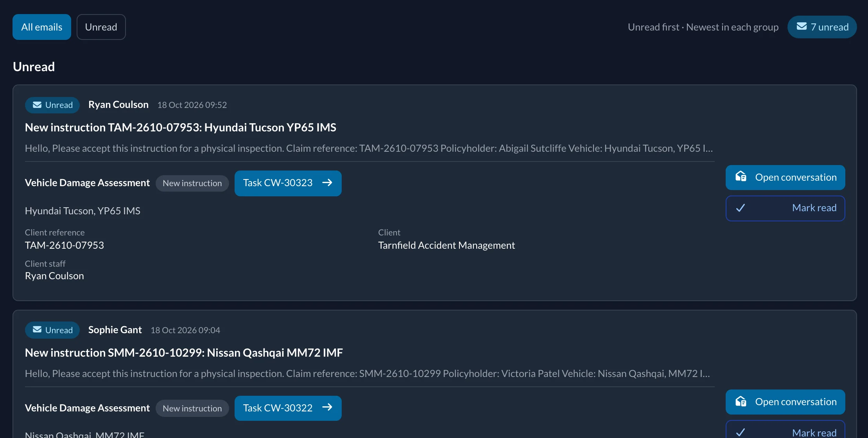Viewport: 868px width, 438px height.
Task: Click New instruction tag beside Task CW-30322
Action: [192, 408]
